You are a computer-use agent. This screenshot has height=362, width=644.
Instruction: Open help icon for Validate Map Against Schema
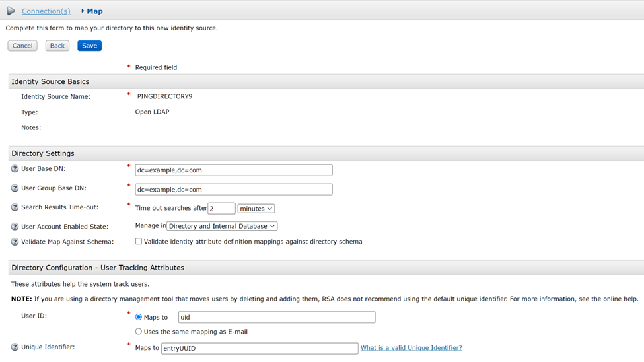(15, 242)
